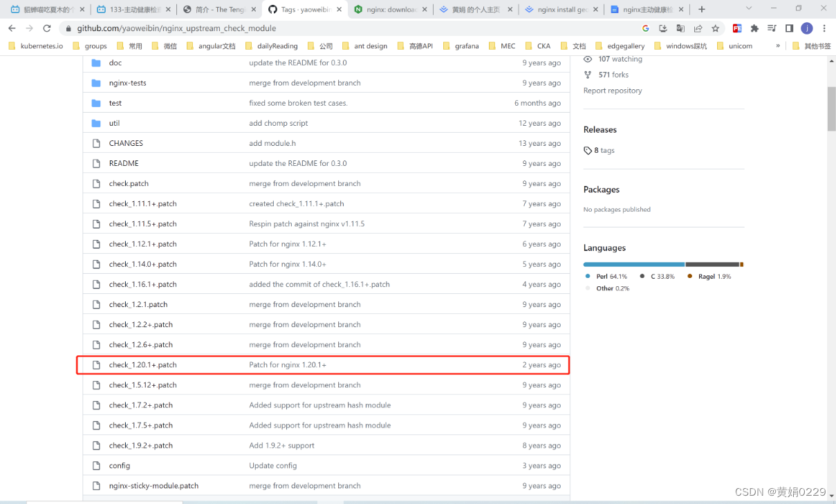Open the red FE extension icon

coord(737,28)
